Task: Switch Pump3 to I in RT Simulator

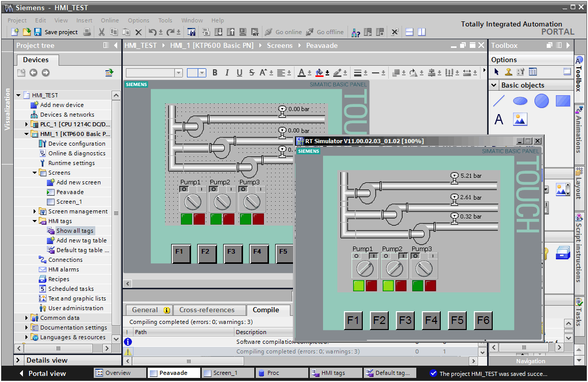Action: (x=433, y=256)
